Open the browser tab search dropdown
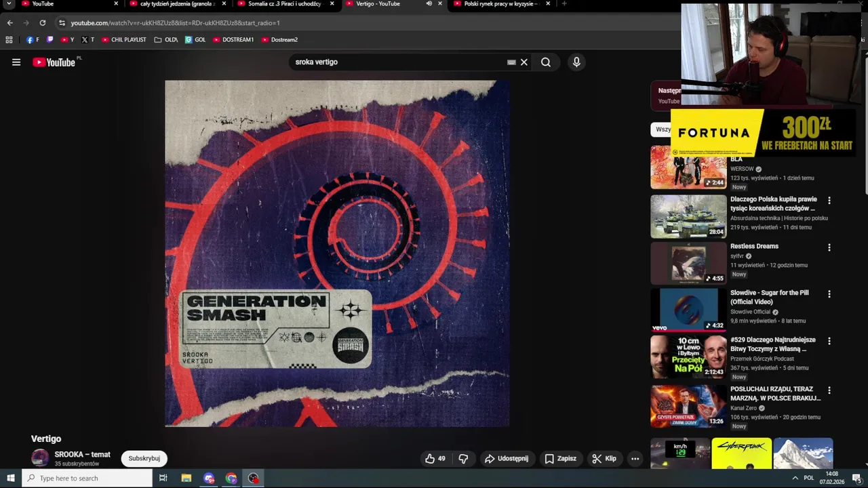The image size is (868, 488). 9,4
